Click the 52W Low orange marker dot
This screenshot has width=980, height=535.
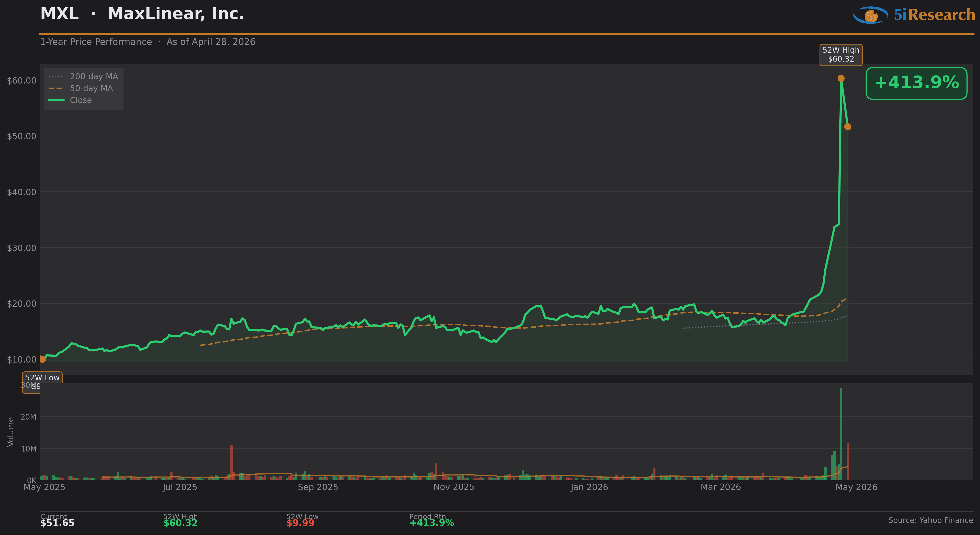42,359
